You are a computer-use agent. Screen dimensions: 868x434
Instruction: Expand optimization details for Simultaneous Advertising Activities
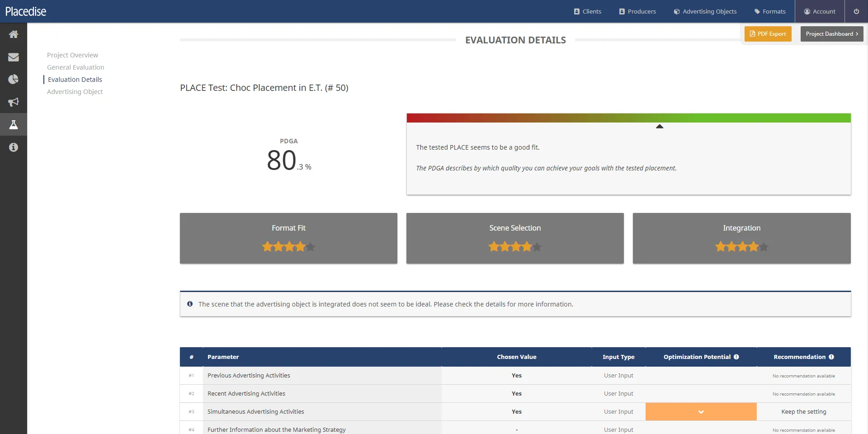coord(701,411)
